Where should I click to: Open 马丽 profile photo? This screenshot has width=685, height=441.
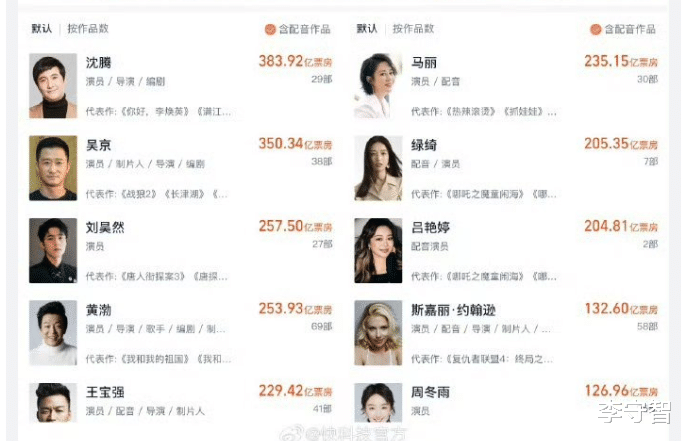378,86
